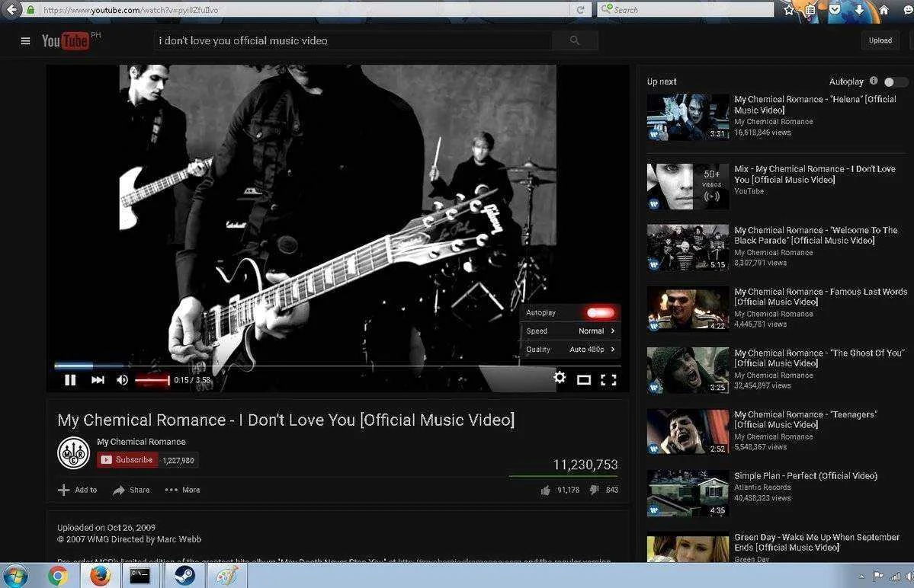Click the 0:15 / 3:58 time display
The width and height of the screenshot is (914, 588).
coord(192,380)
